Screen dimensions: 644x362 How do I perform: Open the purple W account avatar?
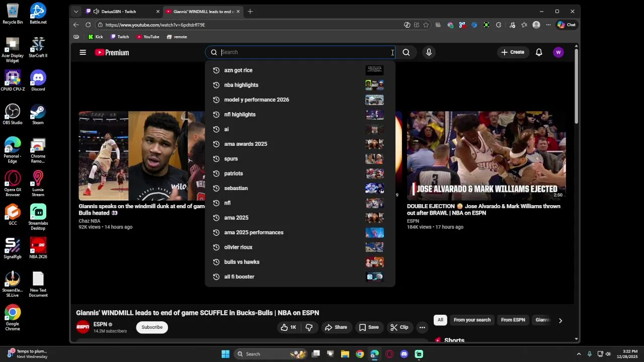coord(558,52)
